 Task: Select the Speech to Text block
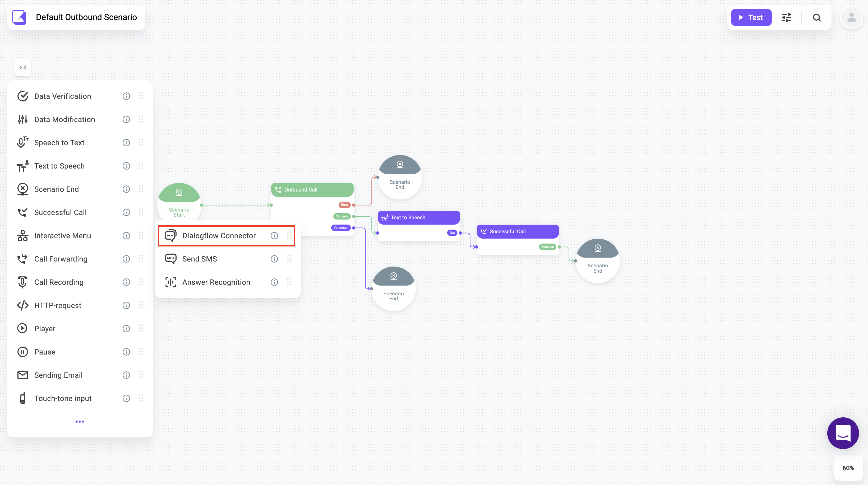click(80, 143)
